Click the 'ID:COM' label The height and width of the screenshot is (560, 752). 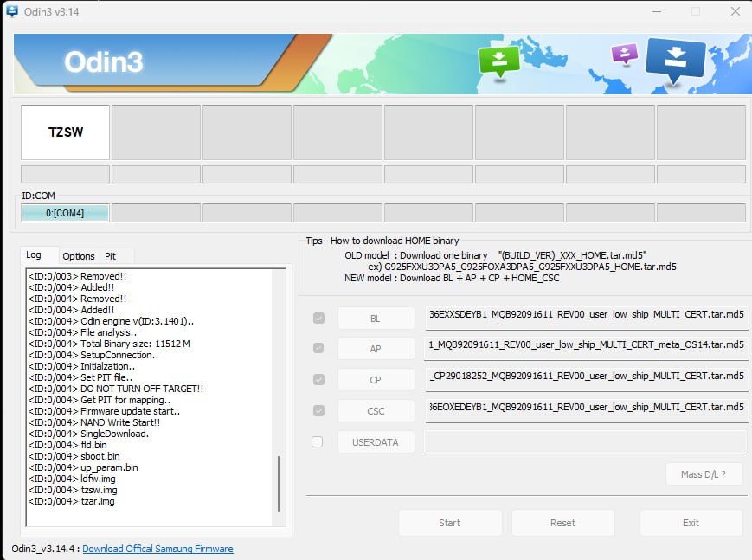[38, 196]
